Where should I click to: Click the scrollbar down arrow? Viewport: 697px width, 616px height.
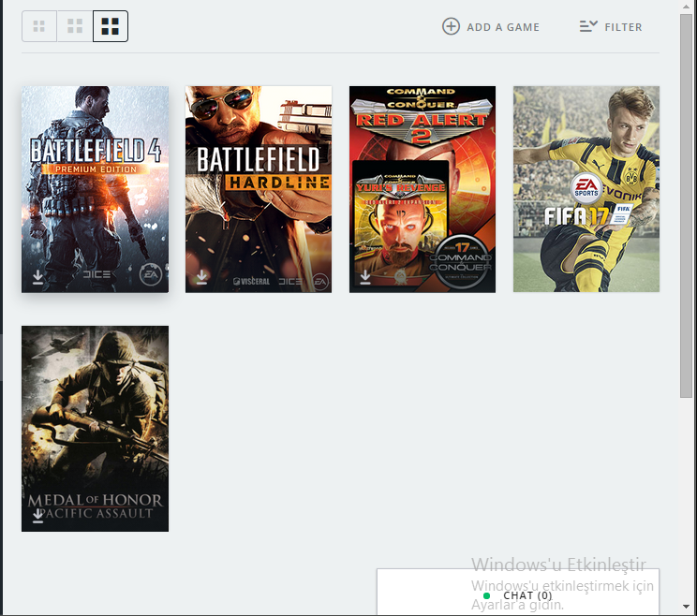coord(686,607)
